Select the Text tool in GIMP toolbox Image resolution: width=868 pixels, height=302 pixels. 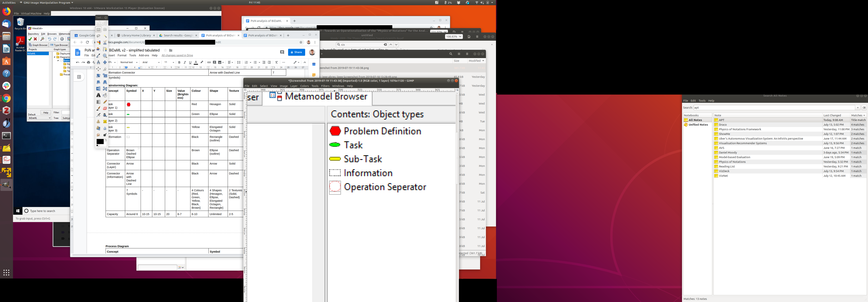point(98,95)
